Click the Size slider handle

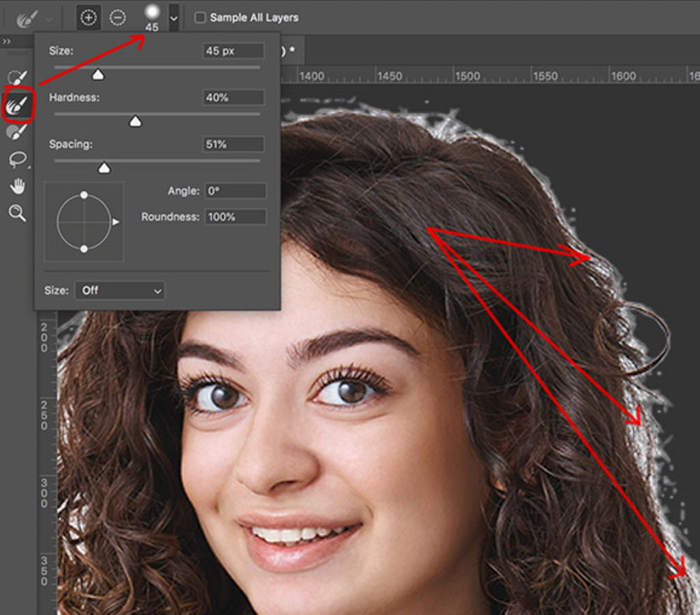[x=97, y=74]
